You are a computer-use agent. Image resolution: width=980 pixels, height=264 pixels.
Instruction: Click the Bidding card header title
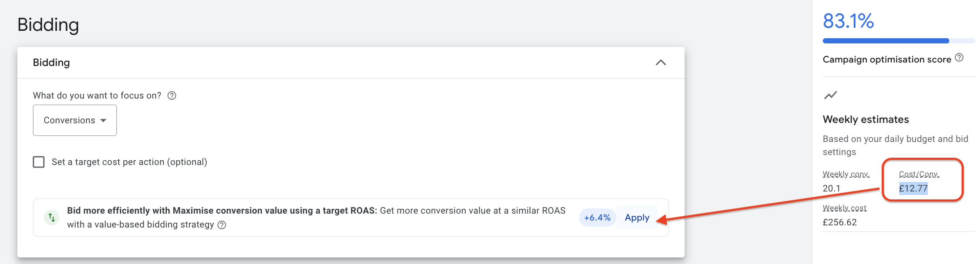click(x=51, y=63)
